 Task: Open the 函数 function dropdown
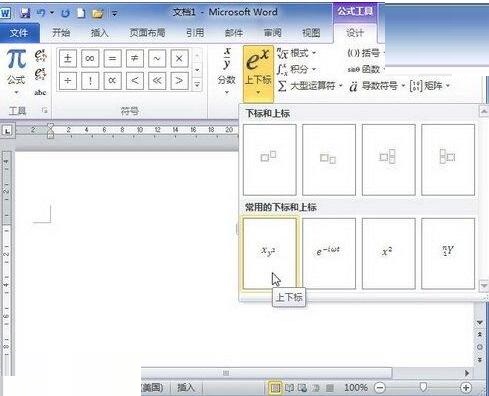coord(365,69)
